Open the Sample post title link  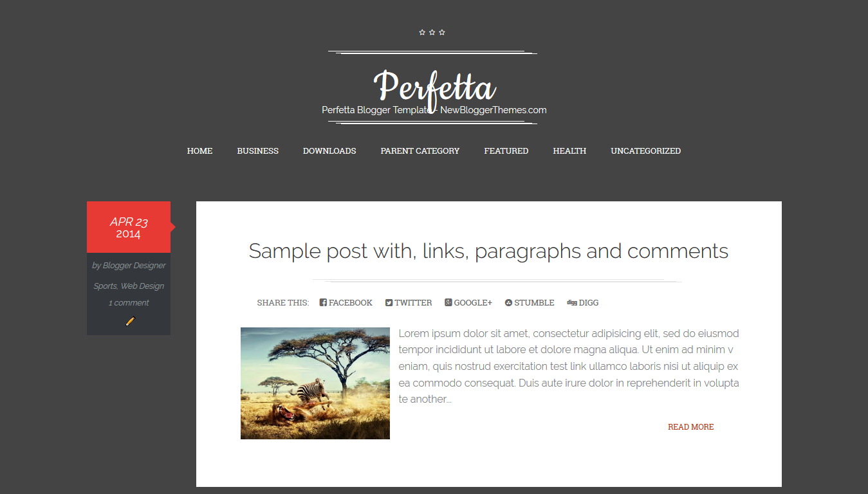click(x=488, y=251)
